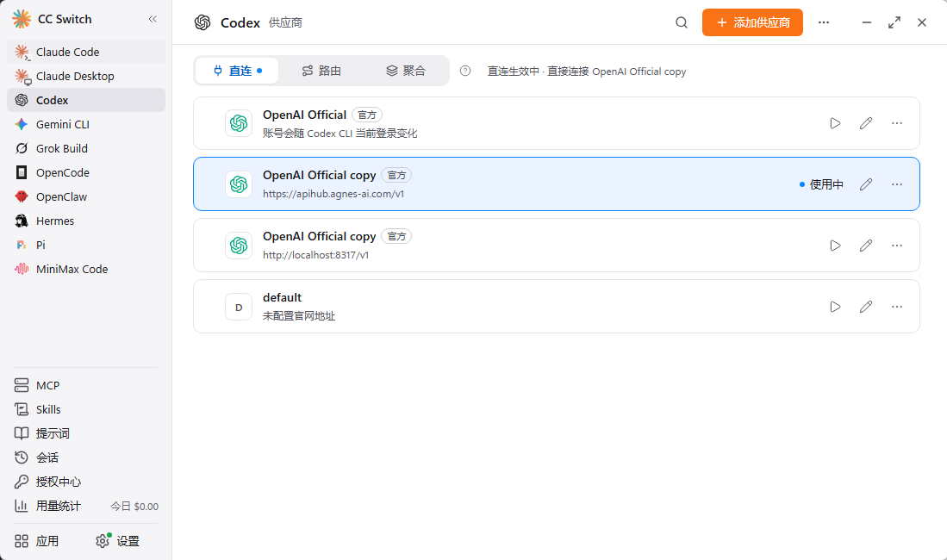
Task: Edit OpenAI Official provider pencil icon
Action: click(x=866, y=123)
